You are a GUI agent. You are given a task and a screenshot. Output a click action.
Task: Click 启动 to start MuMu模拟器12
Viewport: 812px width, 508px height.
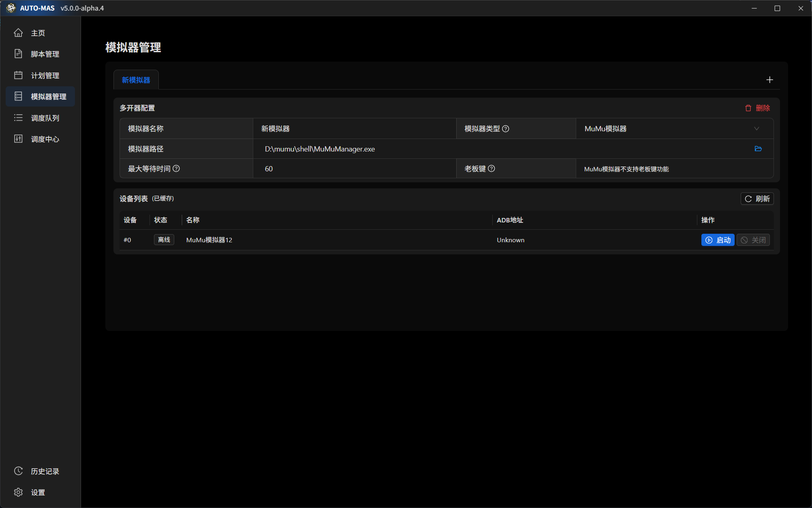(718, 240)
